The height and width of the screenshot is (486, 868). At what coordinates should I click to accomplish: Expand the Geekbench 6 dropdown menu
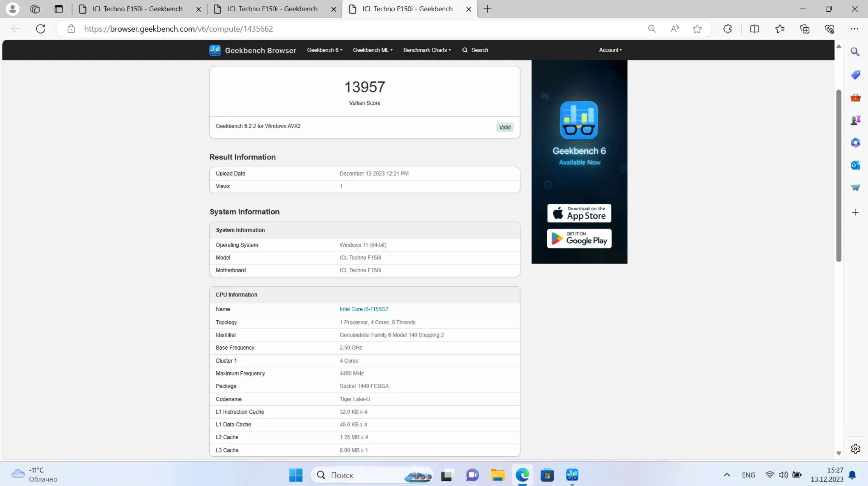pos(324,50)
